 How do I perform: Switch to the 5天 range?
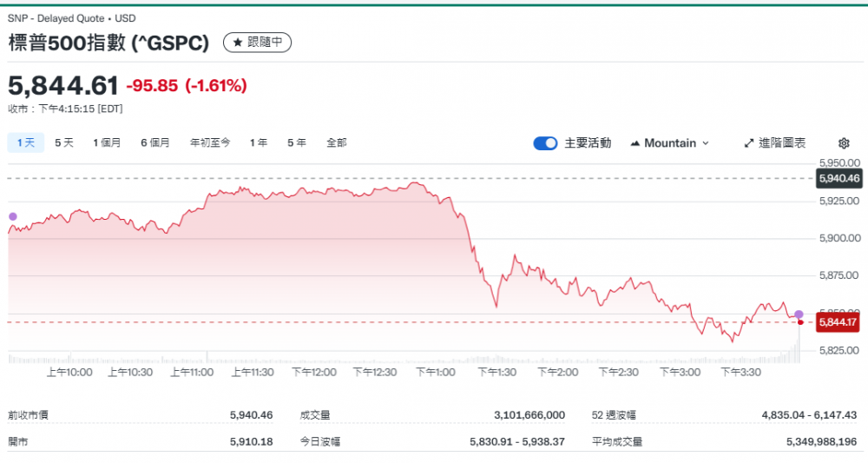[x=64, y=142]
